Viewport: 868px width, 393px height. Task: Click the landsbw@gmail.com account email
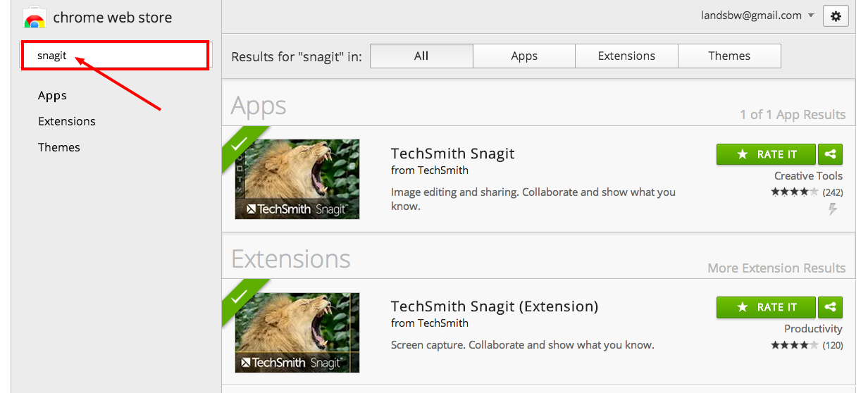[x=752, y=15]
